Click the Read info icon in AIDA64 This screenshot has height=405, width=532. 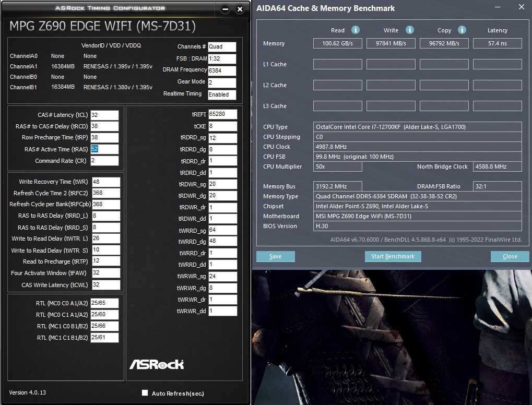coord(355,30)
